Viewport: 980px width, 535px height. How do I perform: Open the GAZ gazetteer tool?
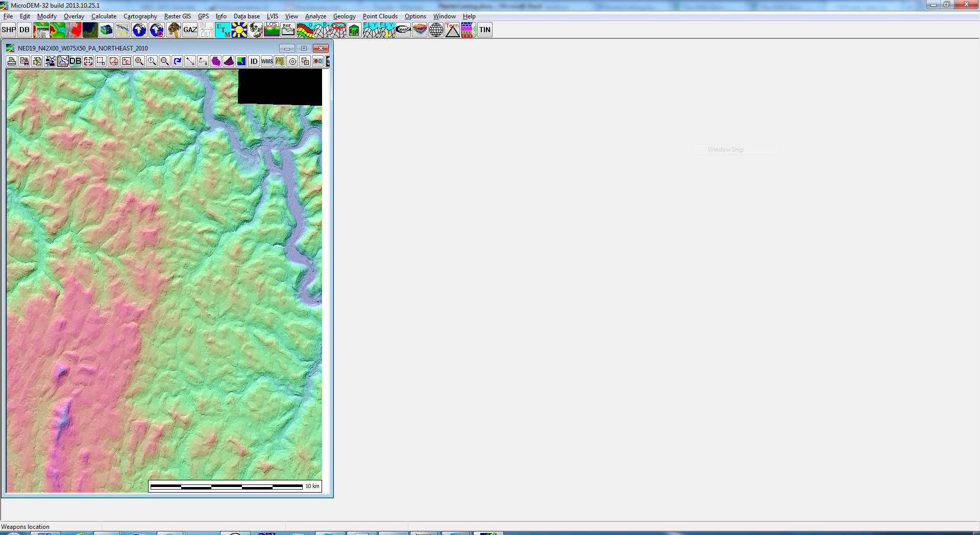click(x=190, y=30)
